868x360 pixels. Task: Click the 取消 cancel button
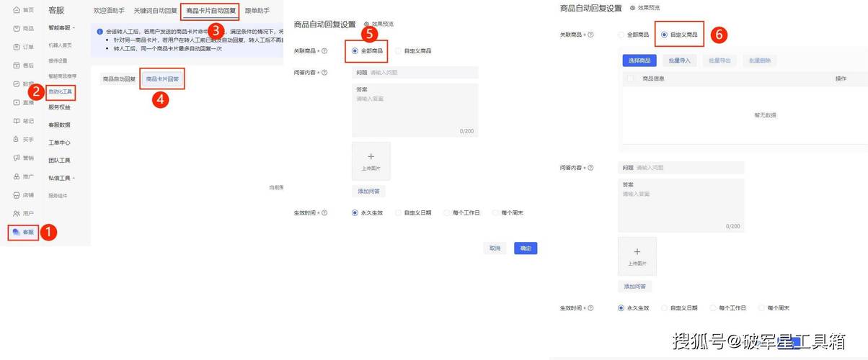(x=495, y=248)
